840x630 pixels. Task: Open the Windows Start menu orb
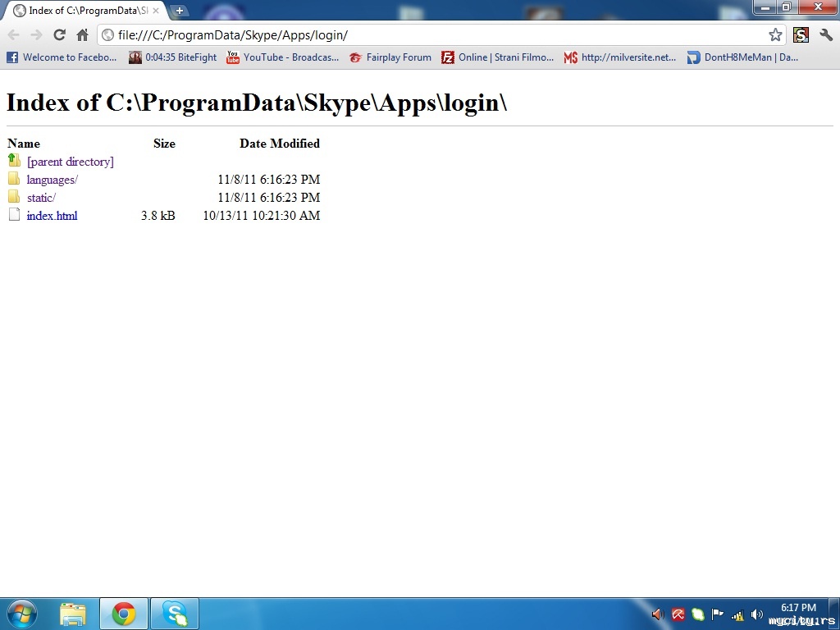coord(22,614)
